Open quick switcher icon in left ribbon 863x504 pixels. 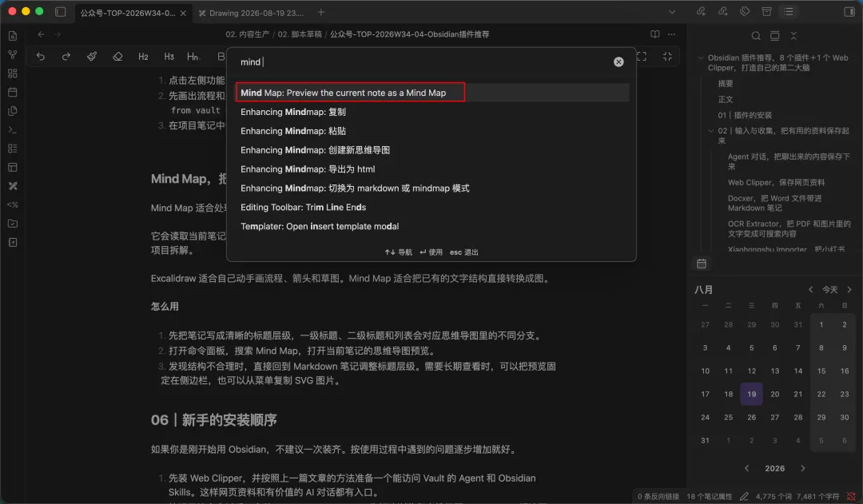(x=13, y=36)
